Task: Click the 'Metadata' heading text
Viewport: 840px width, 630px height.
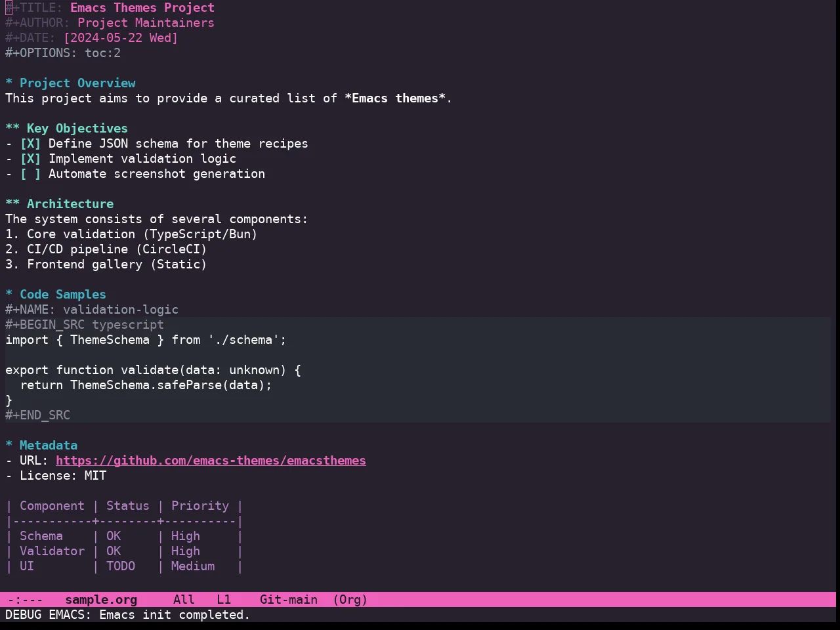Action: click(x=49, y=446)
